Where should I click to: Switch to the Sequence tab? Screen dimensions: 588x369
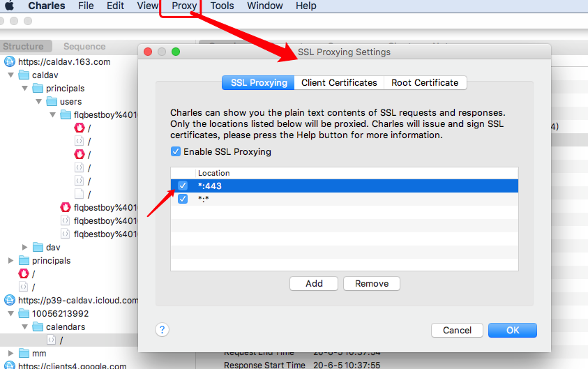pyautogui.click(x=84, y=47)
